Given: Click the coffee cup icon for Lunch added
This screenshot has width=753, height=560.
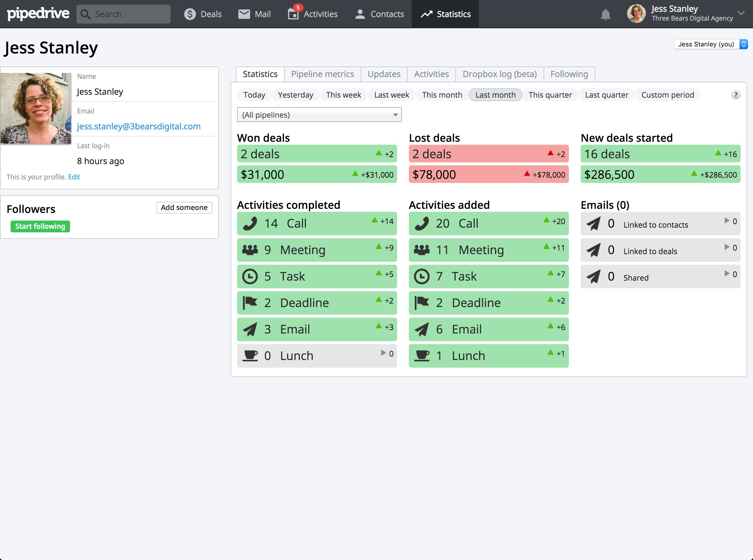Looking at the screenshot, I should point(422,356).
